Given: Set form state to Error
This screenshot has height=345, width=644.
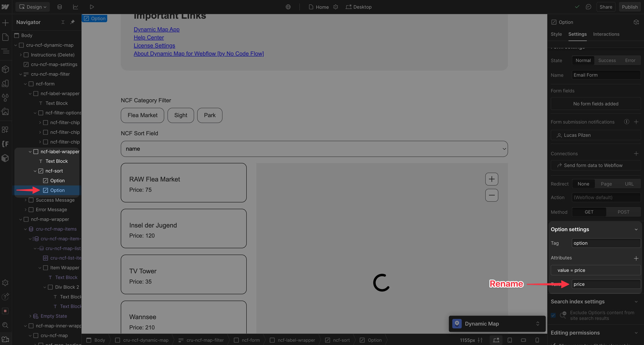Looking at the screenshot, I should pyautogui.click(x=630, y=60).
